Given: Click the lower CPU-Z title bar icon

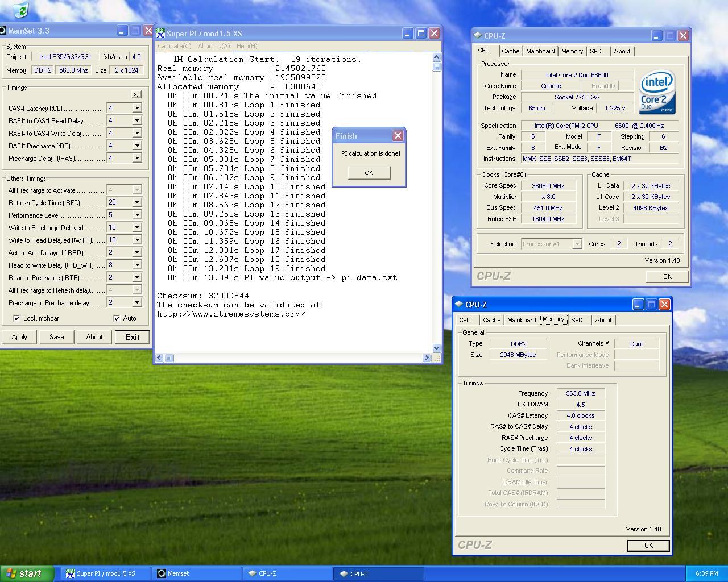Looking at the screenshot, I should (459, 304).
